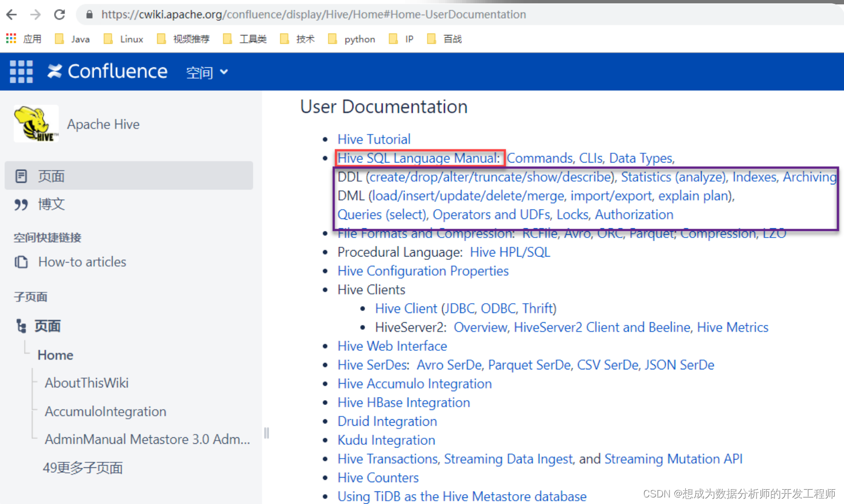844x504 pixels.
Task: Open the 工具类 bookmark folder
Action: pos(245,39)
